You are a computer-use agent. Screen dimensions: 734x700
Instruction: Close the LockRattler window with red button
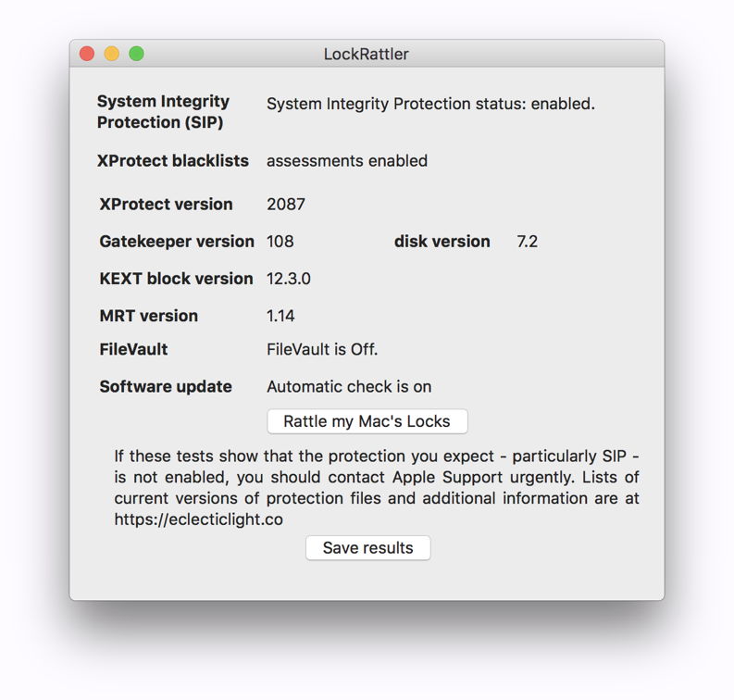[x=88, y=54]
